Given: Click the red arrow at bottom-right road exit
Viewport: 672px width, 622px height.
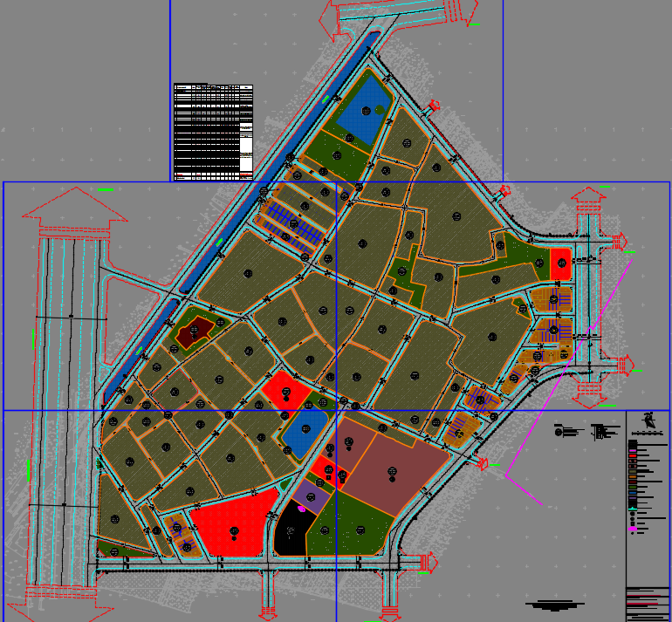Looking at the screenshot, I should tap(427, 564).
